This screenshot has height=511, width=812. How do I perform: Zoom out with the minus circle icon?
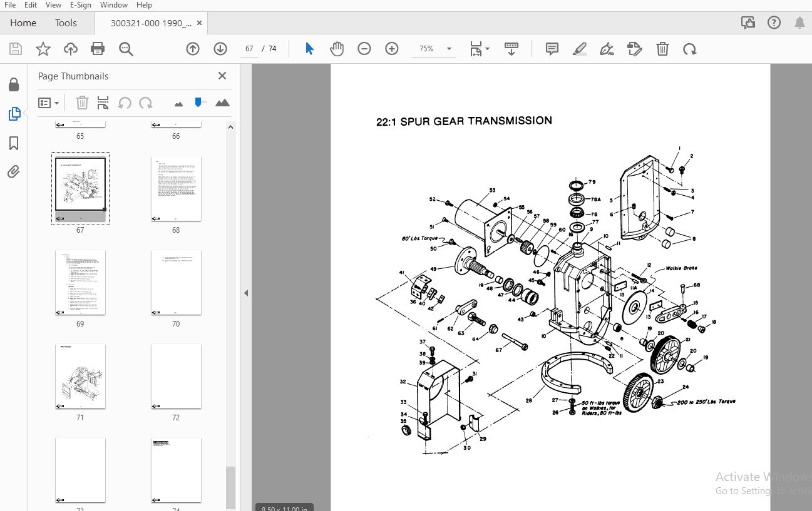(364, 49)
